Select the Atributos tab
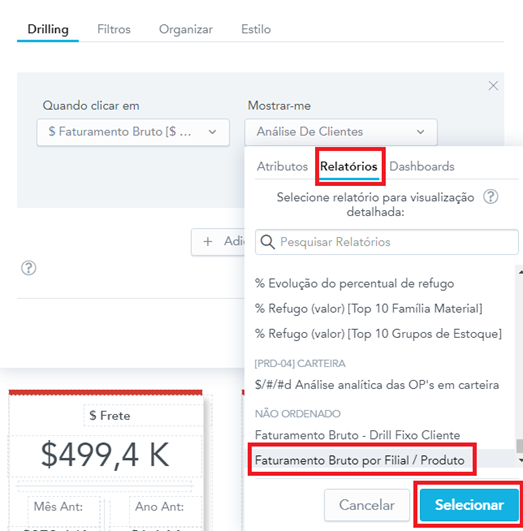This screenshot has width=523, height=531. tap(282, 167)
